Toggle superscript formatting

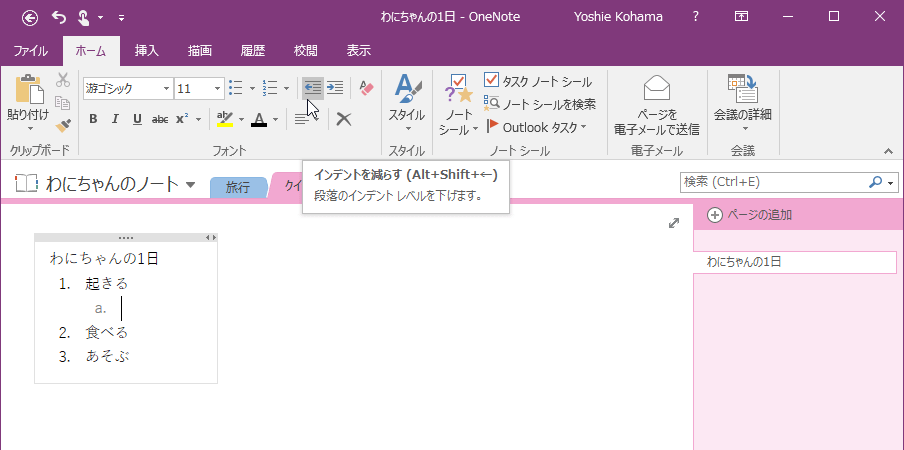(x=182, y=119)
